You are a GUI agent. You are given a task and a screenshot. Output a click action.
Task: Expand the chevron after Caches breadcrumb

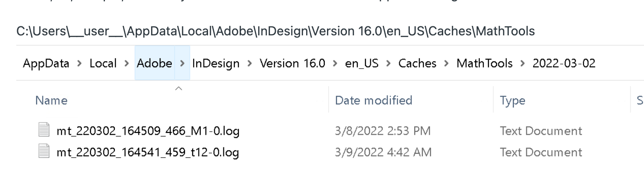click(x=446, y=63)
